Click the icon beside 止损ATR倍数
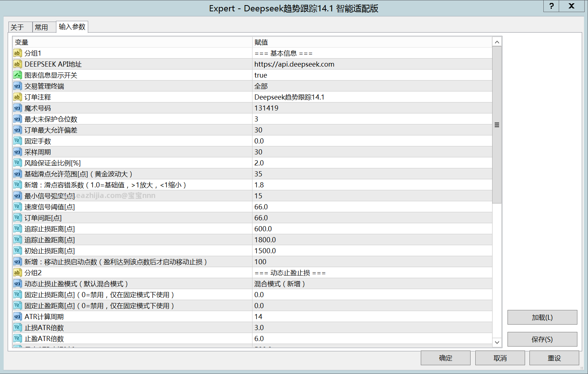The width and height of the screenshot is (588, 374). pyautogui.click(x=17, y=328)
